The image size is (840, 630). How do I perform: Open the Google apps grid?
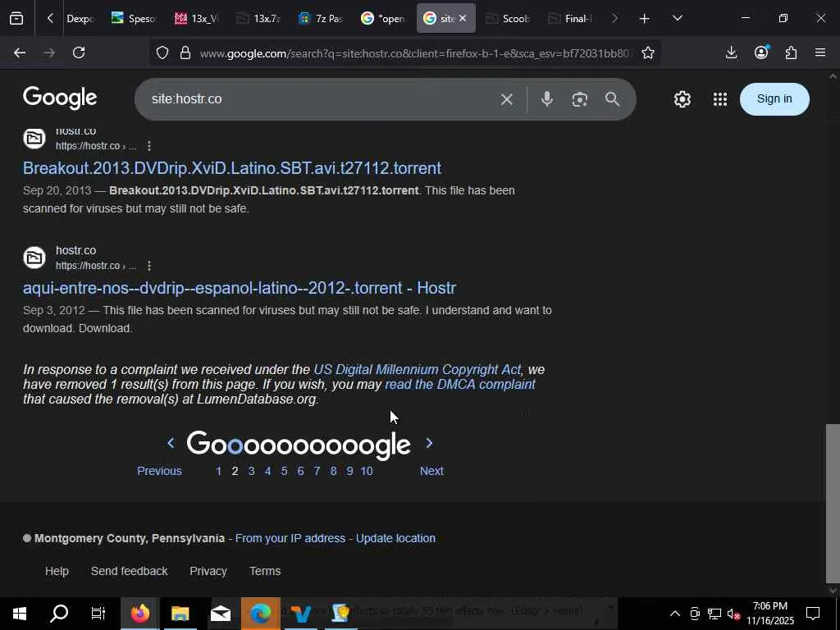click(x=720, y=99)
